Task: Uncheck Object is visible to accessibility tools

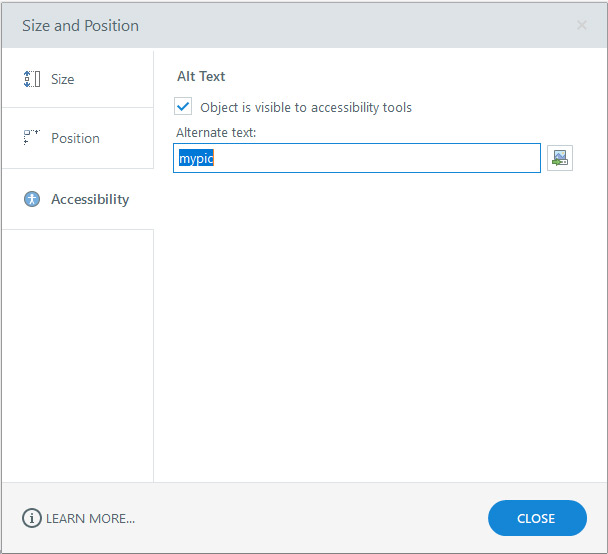Action: pos(183,106)
